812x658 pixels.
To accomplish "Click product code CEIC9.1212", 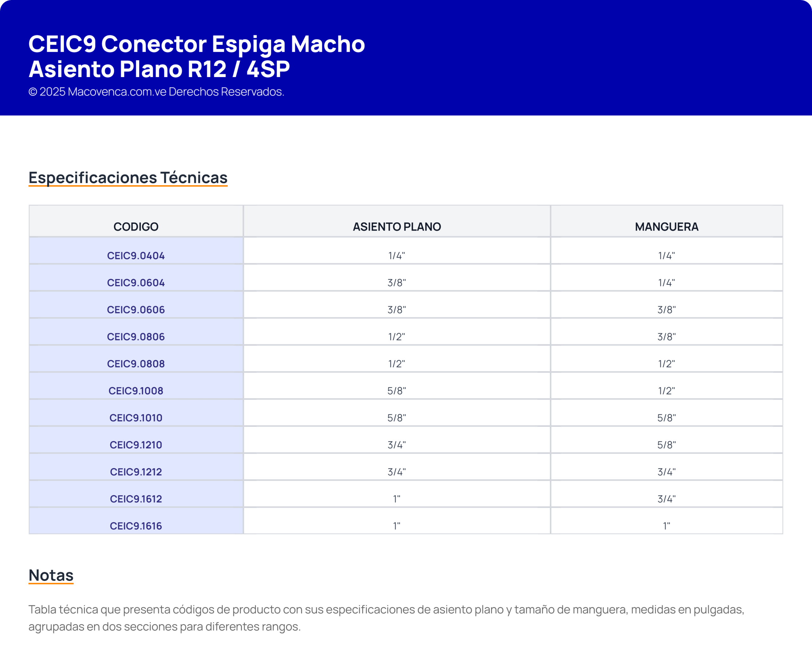I will pyautogui.click(x=136, y=472).
